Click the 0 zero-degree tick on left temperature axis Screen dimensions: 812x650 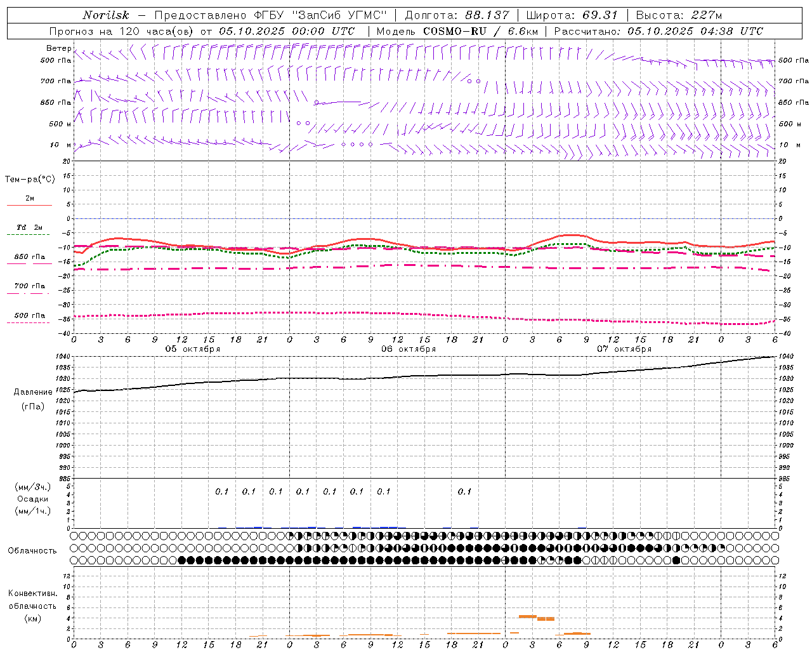click(69, 219)
